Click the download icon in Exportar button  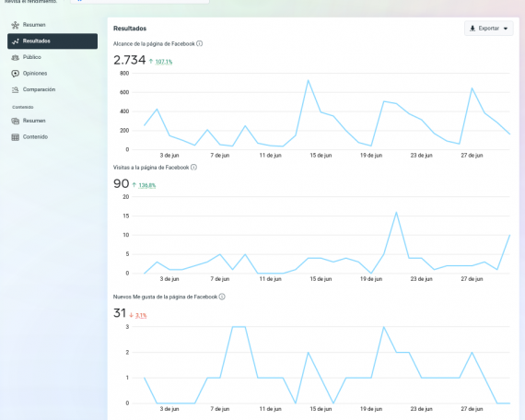point(472,29)
